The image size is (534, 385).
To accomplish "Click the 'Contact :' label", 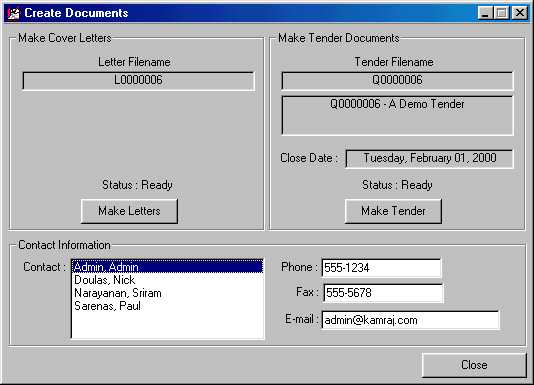I will click(x=44, y=267).
